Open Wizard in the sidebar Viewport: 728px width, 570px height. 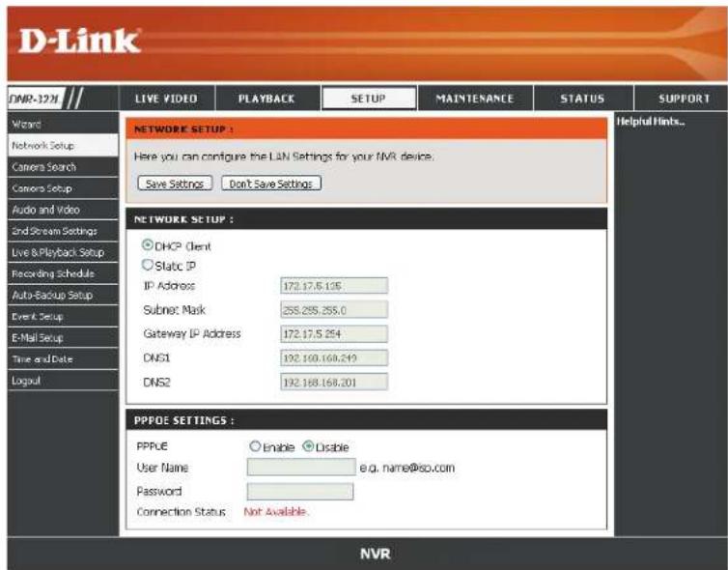pos(63,124)
